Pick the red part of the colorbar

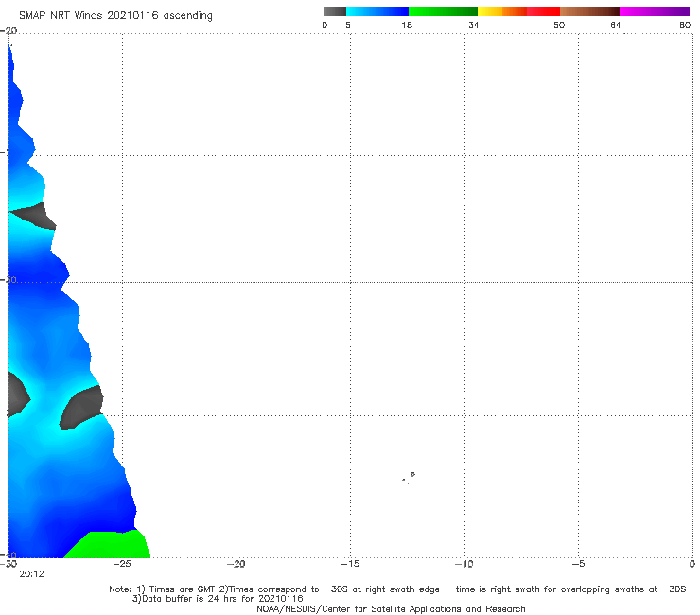coord(543,11)
